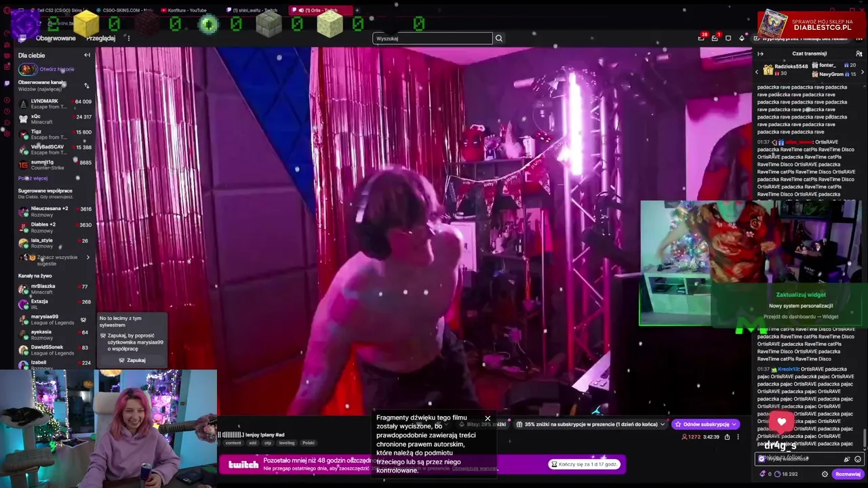The width and height of the screenshot is (868, 488).
Task: Click the heart reaction icon in chat
Action: tap(781, 422)
